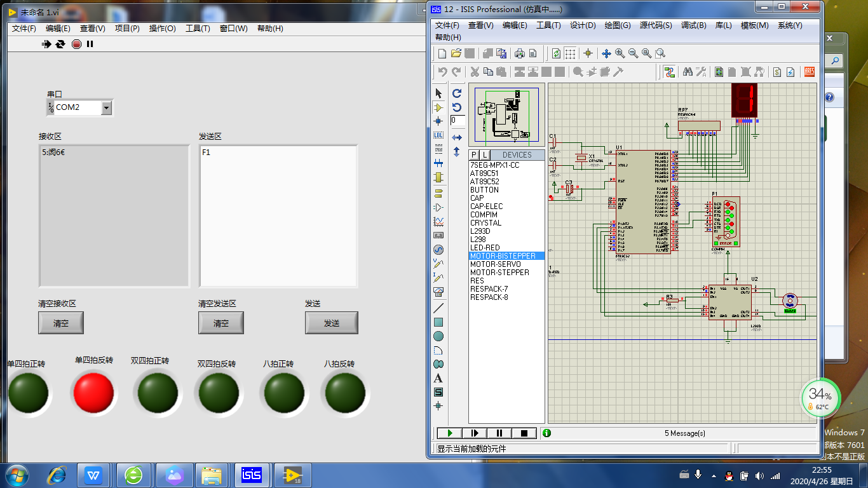Click the Redraw Display refresh icon
868x488 pixels.
556,53
